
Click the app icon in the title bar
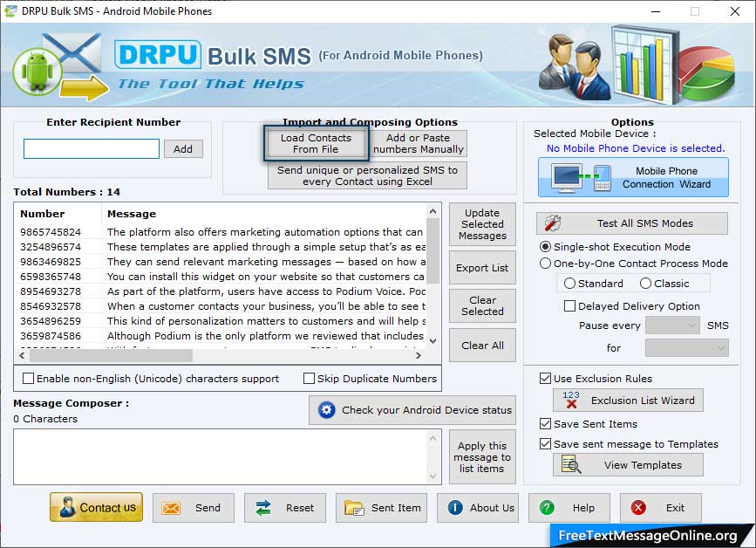pos(10,10)
